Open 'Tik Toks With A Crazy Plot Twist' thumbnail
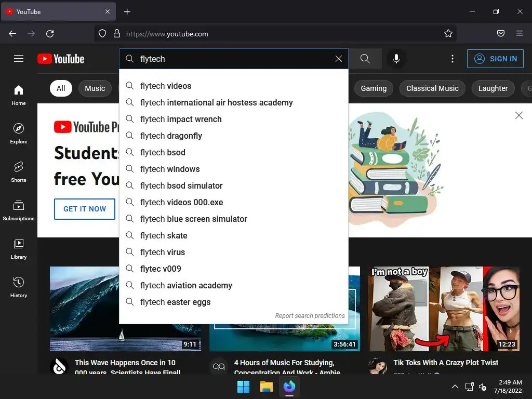The height and width of the screenshot is (399, 532). click(444, 309)
